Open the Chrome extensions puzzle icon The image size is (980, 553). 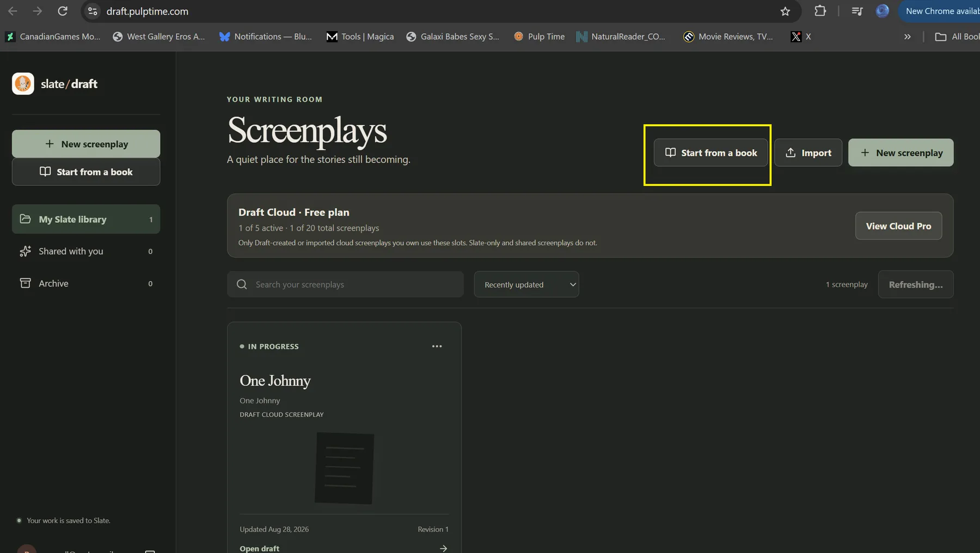coord(820,11)
